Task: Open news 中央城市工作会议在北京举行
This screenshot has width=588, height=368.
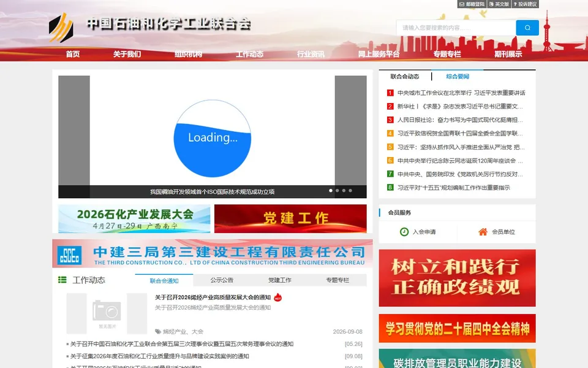Action: [461, 93]
